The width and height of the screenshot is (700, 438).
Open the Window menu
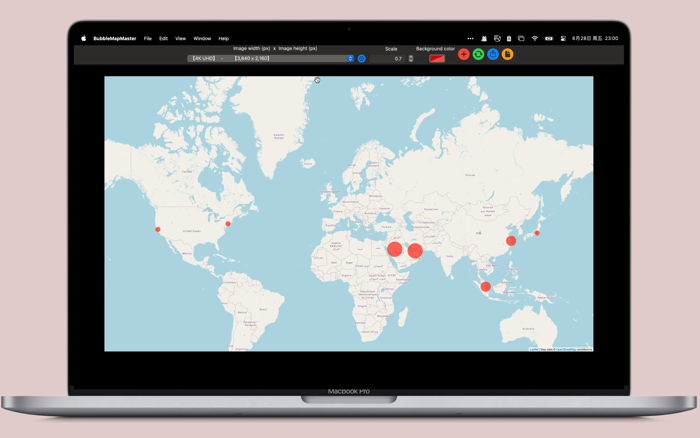point(202,38)
